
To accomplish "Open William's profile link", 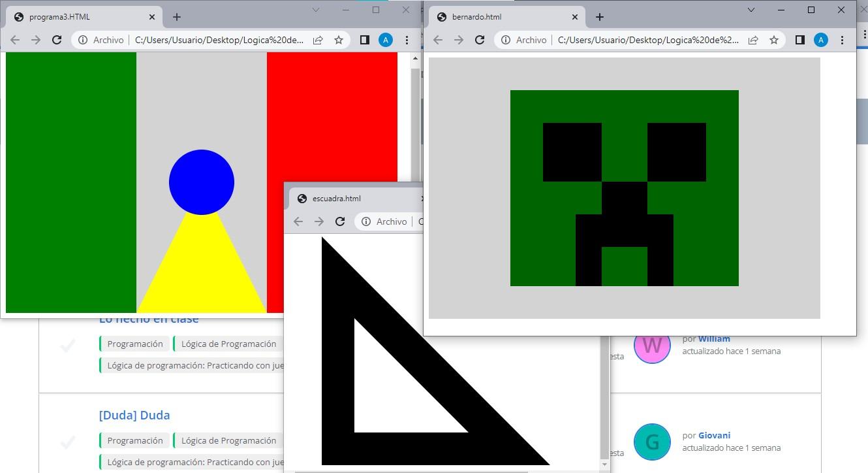I will click(x=714, y=339).
